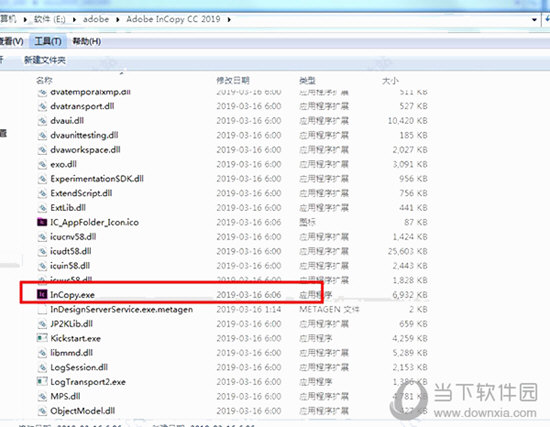Click the icudt58.dll file icon
Image resolution: width=550 pixels, height=427 pixels.
point(42,251)
